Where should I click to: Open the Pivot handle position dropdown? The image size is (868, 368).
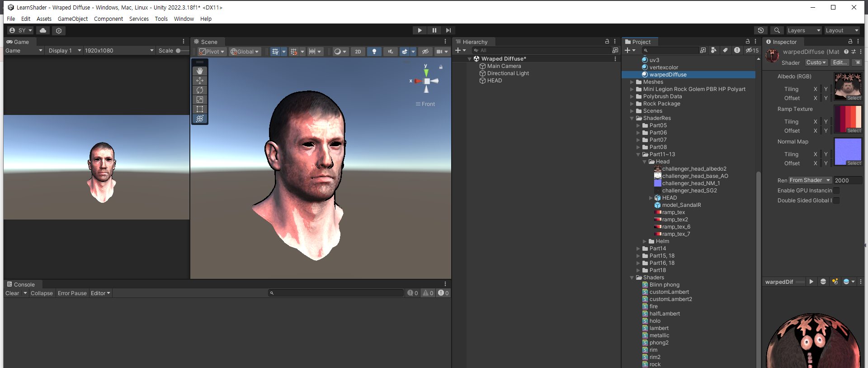(212, 52)
